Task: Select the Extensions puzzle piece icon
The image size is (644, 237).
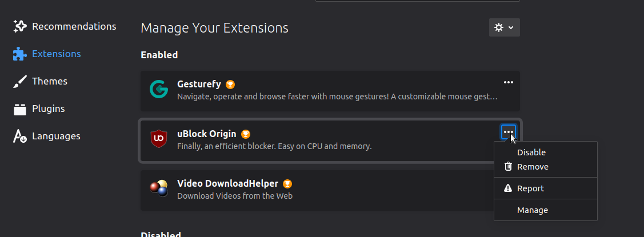Action: [19, 54]
